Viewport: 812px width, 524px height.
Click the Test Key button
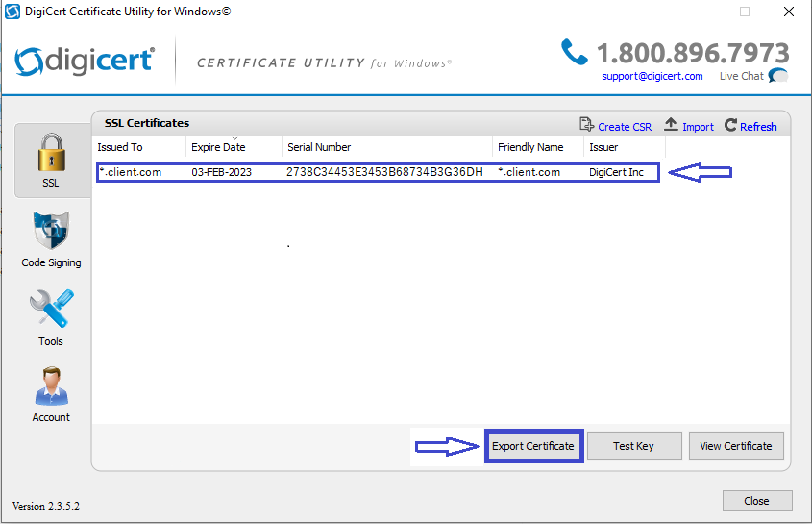(634, 446)
